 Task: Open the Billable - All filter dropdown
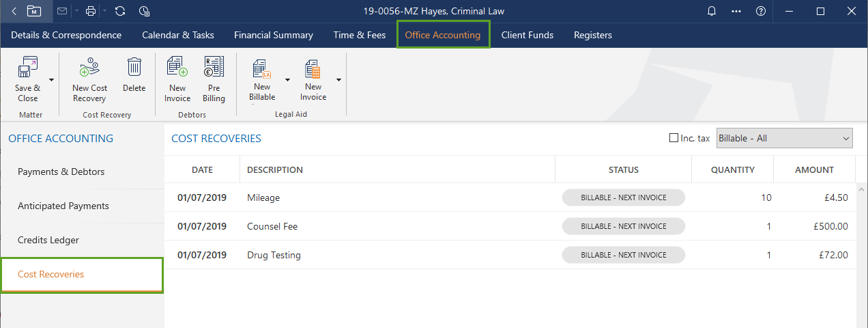784,138
